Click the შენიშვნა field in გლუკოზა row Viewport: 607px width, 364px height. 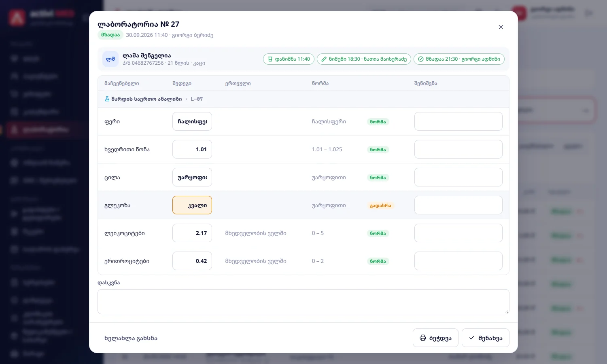[x=458, y=205]
